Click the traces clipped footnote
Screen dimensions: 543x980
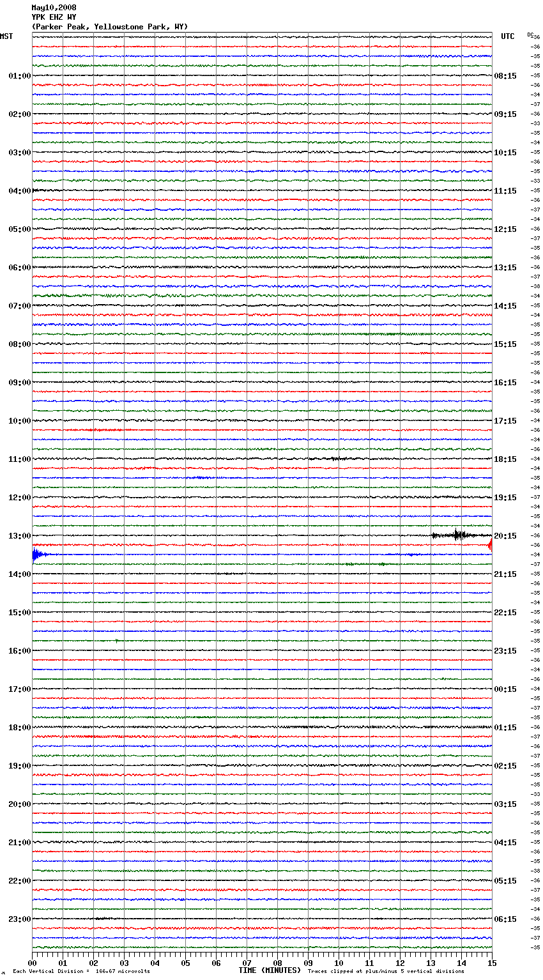click(386, 972)
